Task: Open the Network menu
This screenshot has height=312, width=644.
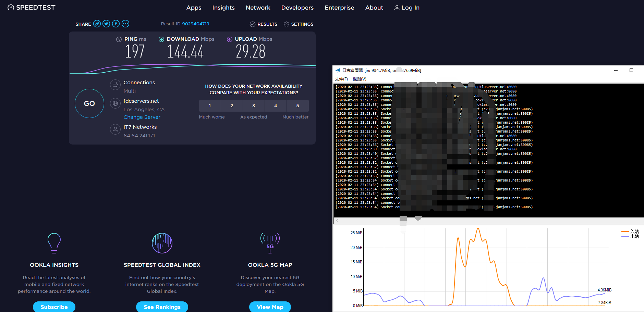Action: [258, 8]
